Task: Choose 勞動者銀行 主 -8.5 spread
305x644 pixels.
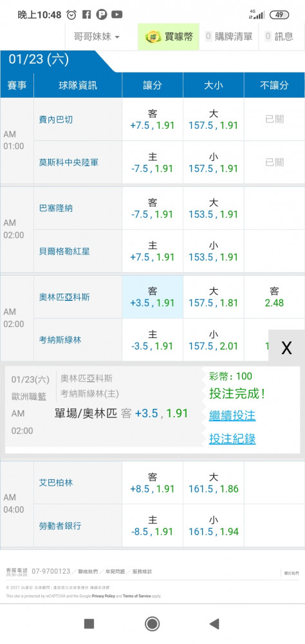Action: pyautogui.click(x=152, y=526)
